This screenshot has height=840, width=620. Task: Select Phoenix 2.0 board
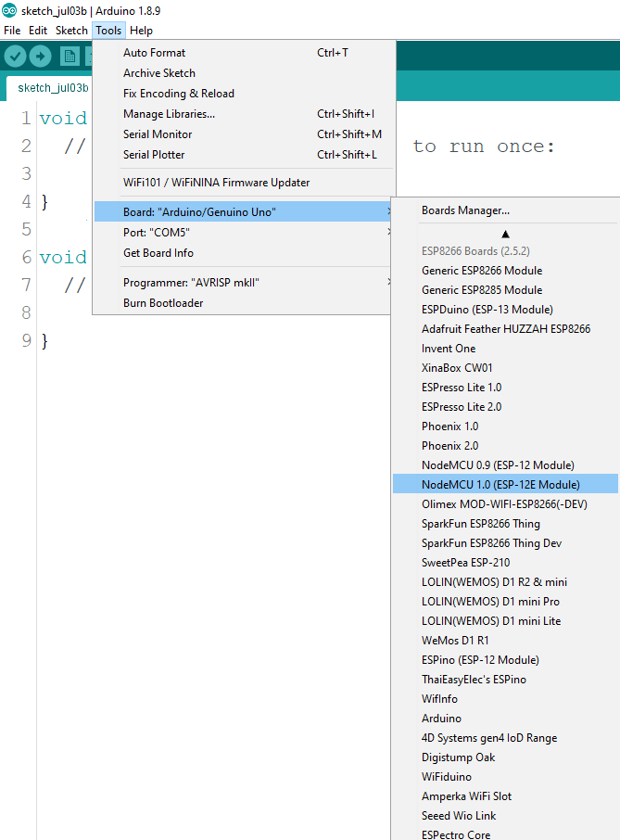point(505,446)
